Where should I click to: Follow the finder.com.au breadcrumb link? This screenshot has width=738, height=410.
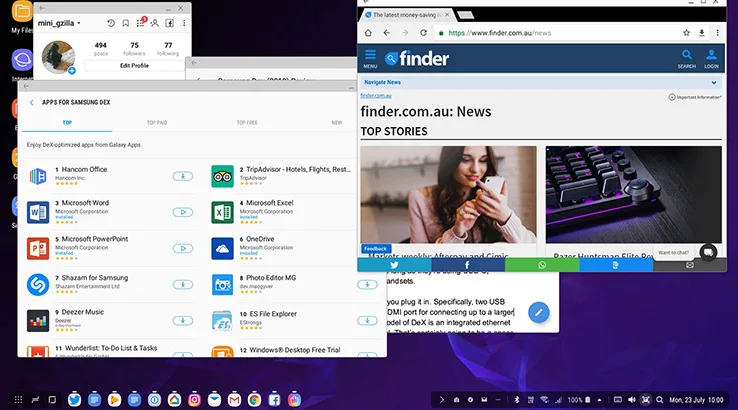(x=375, y=96)
